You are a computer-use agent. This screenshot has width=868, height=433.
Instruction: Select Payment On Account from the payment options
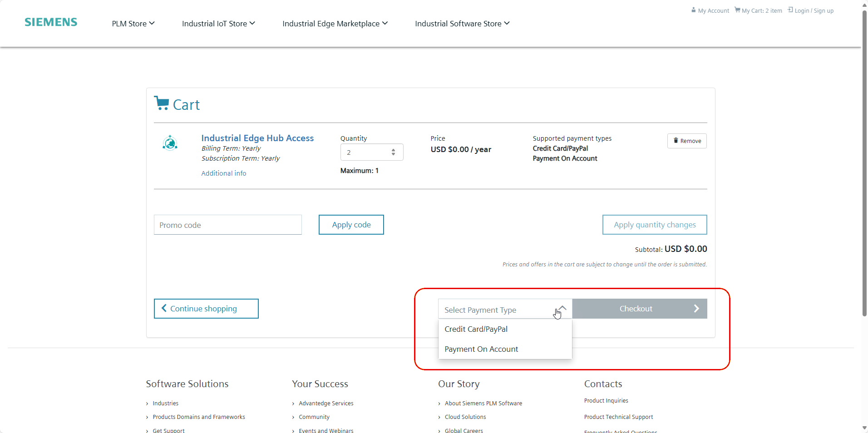tap(481, 349)
